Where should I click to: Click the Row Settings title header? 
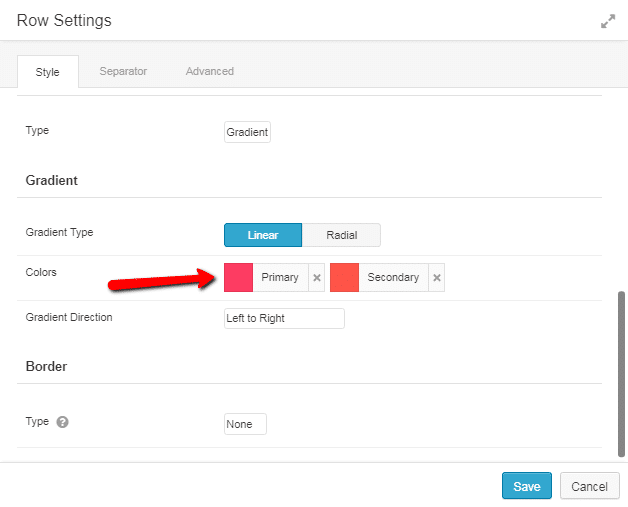click(x=65, y=20)
